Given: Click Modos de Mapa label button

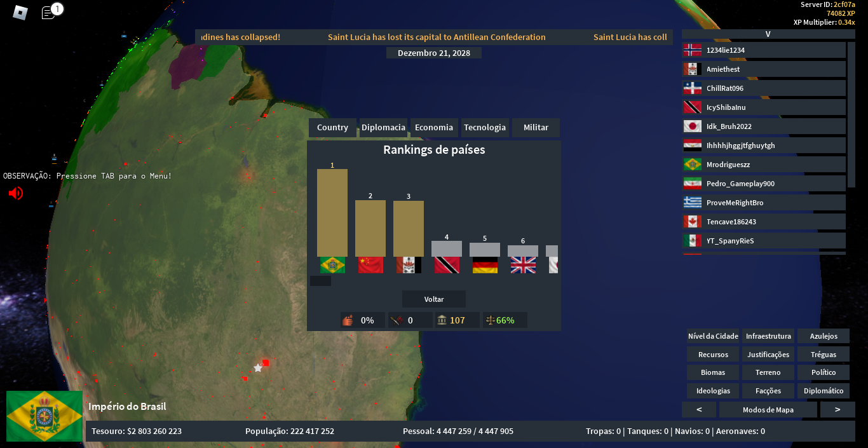Looking at the screenshot, I should 768,410.
